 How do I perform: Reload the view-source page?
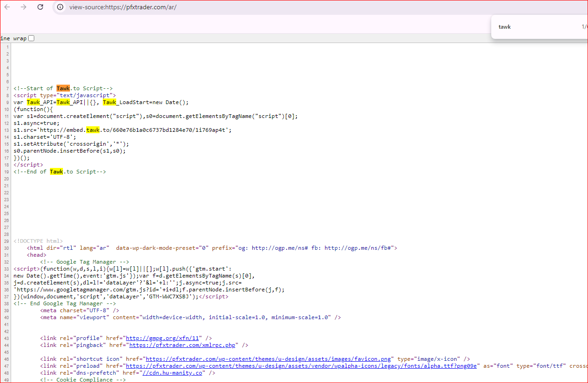click(40, 7)
